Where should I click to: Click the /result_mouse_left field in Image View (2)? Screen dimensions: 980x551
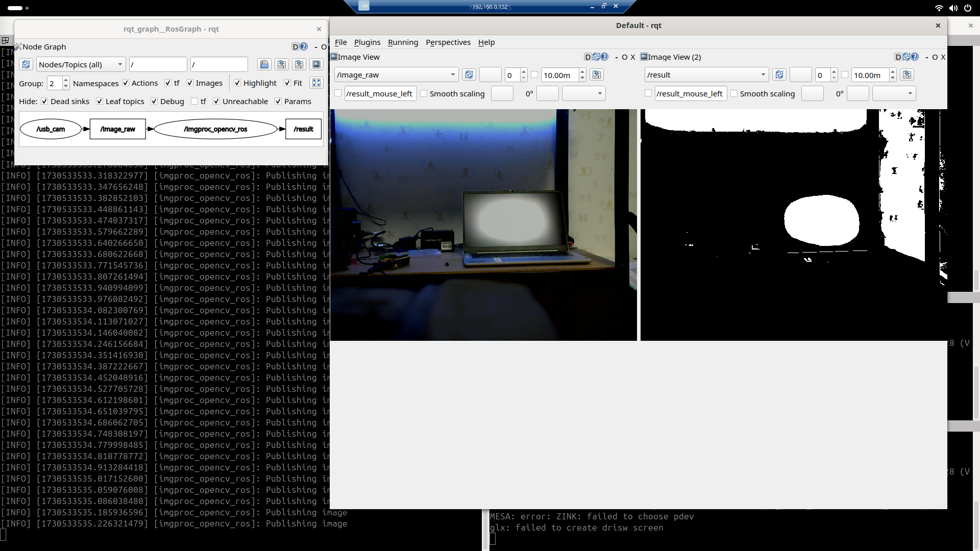690,94
